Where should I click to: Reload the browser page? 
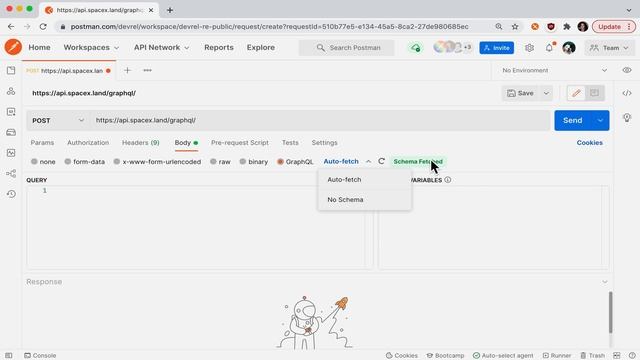(x=43, y=27)
